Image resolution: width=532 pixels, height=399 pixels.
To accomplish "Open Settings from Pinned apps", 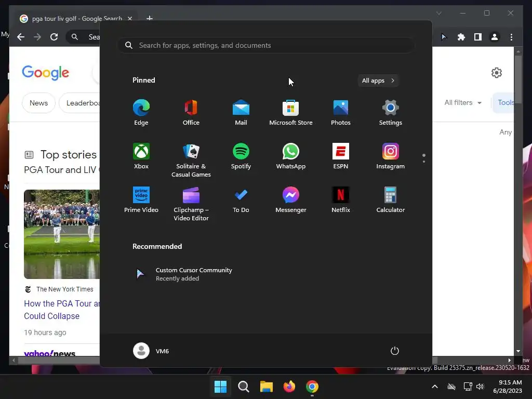I will coord(391,113).
